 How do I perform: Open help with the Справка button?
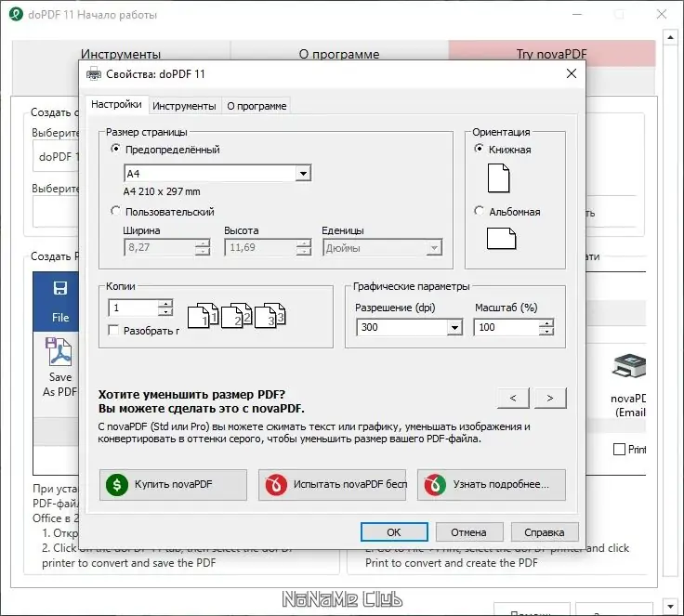pyautogui.click(x=545, y=532)
